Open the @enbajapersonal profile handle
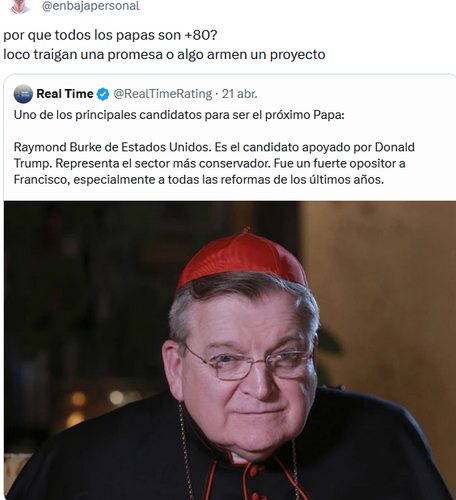 tap(91, 6)
